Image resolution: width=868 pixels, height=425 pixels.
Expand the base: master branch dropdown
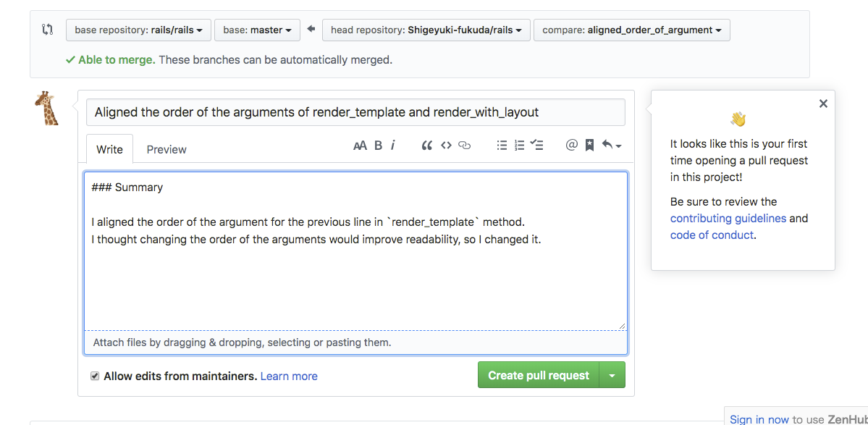click(257, 30)
